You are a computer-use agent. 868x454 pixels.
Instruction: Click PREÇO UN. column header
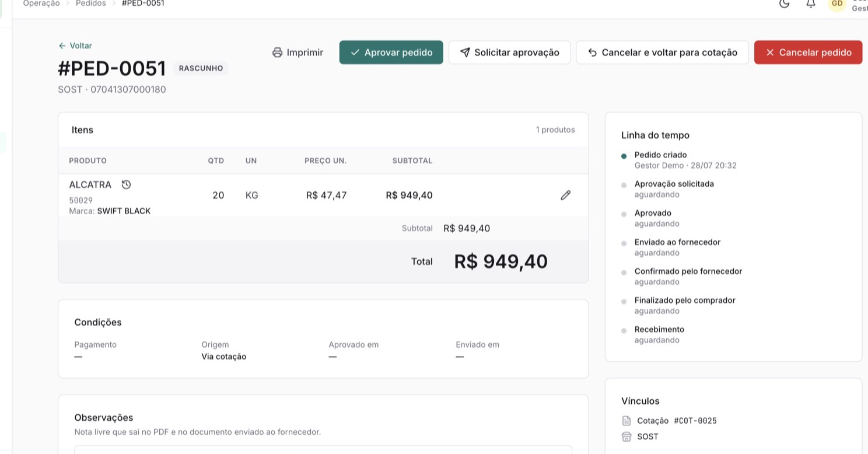(325, 160)
